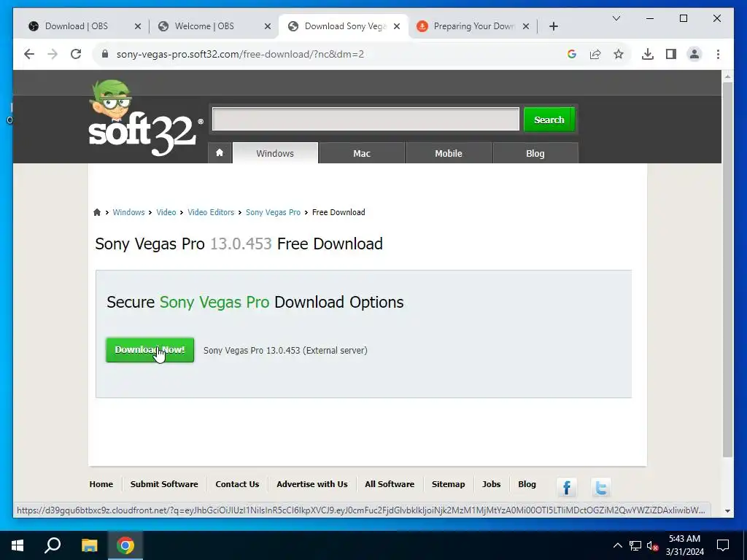
Task: Click the Chrome back arrow
Action: [x=29, y=54]
